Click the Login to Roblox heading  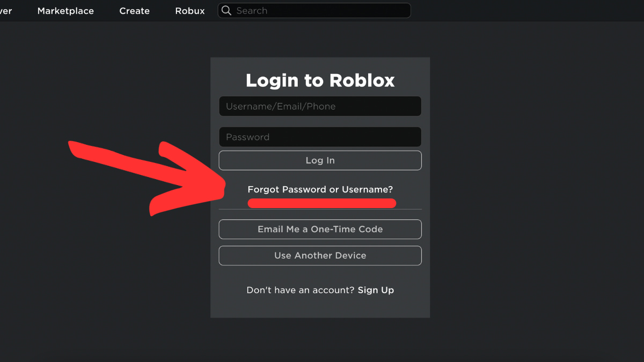click(x=320, y=80)
